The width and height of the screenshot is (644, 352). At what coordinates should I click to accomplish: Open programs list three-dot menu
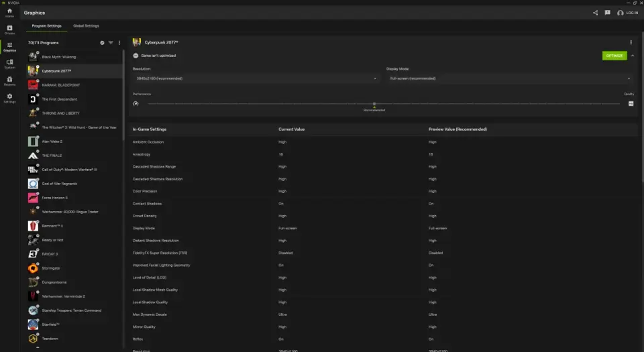[119, 43]
